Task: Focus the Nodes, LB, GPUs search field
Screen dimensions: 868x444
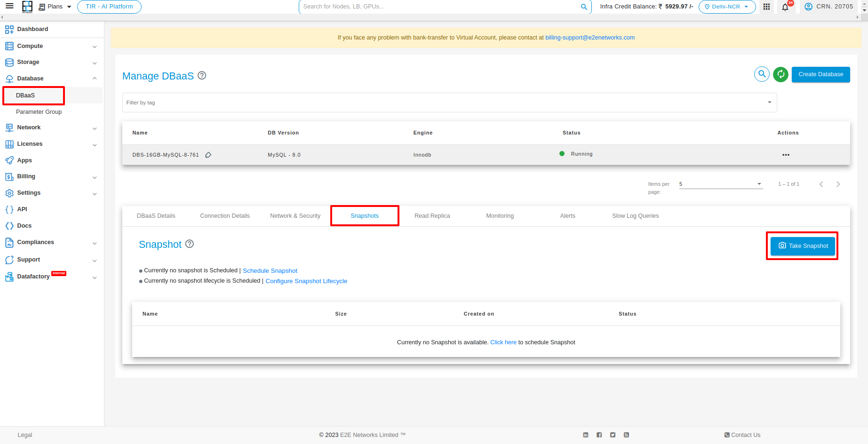Action: click(x=440, y=7)
